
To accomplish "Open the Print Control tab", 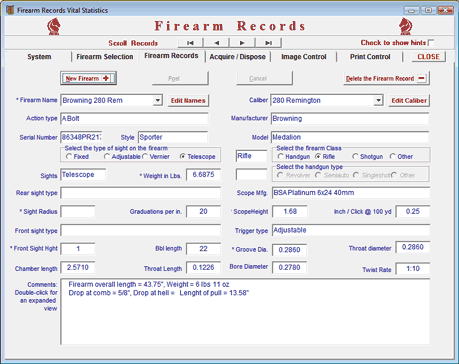I will (x=370, y=57).
